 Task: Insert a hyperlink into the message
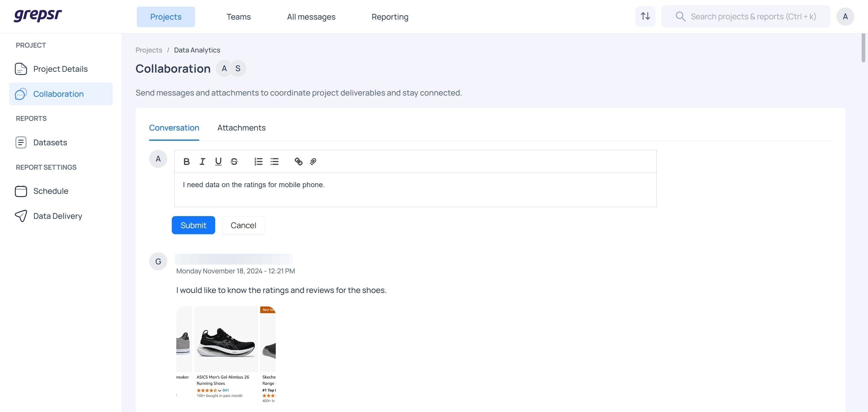tap(299, 162)
